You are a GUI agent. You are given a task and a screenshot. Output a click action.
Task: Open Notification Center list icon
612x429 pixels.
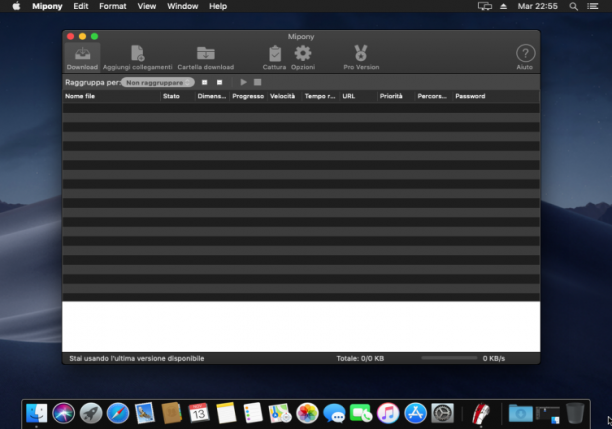(593, 6)
